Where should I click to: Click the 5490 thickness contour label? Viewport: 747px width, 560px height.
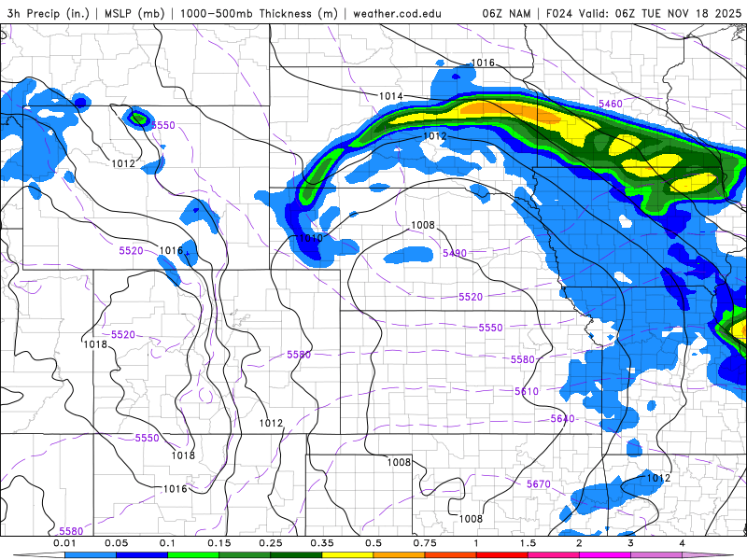(x=455, y=253)
